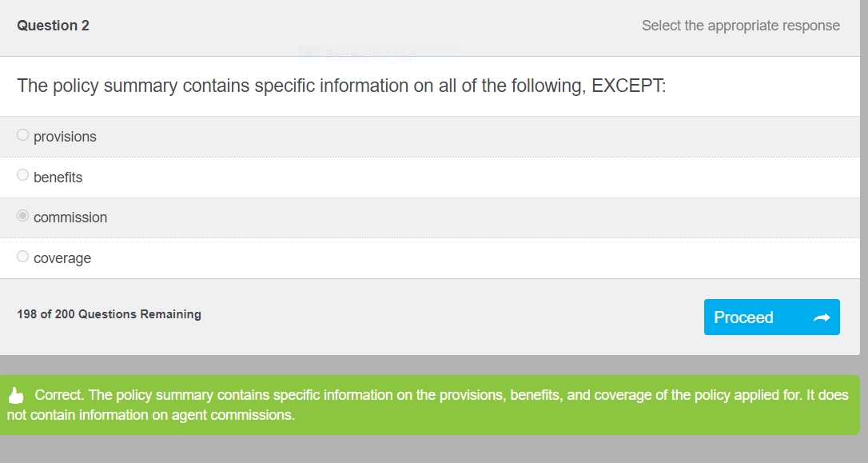This screenshot has width=868, height=463.
Task: Click the word "EXCEPT:" in the question
Action: click(x=629, y=86)
